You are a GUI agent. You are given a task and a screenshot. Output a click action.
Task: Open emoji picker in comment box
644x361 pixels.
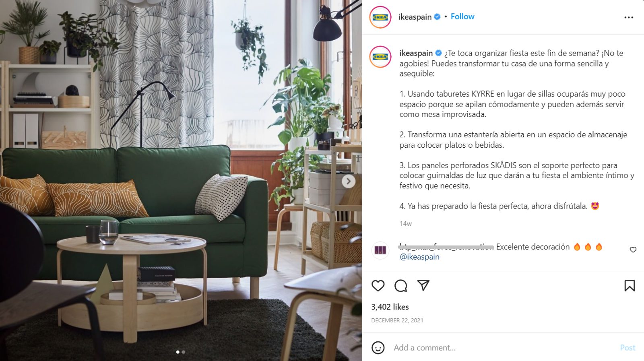click(x=378, y=348)
